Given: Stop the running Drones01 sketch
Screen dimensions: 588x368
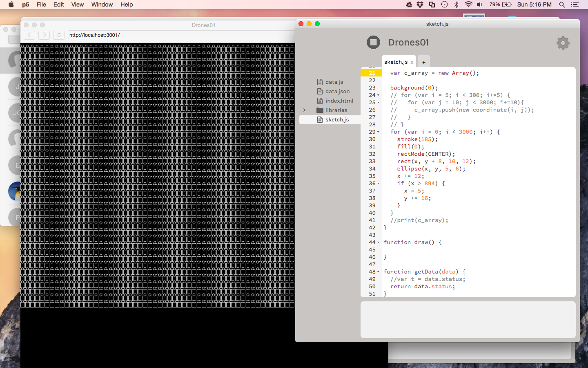Looking at the screenshot, I should pyautogui.click(x=373, y=43).
